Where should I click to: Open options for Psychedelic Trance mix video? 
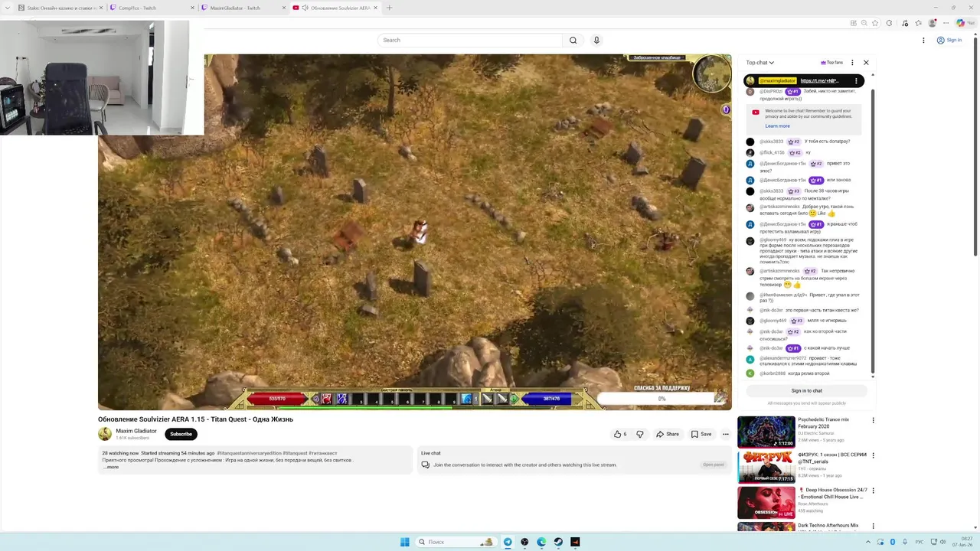coord(873,420)
